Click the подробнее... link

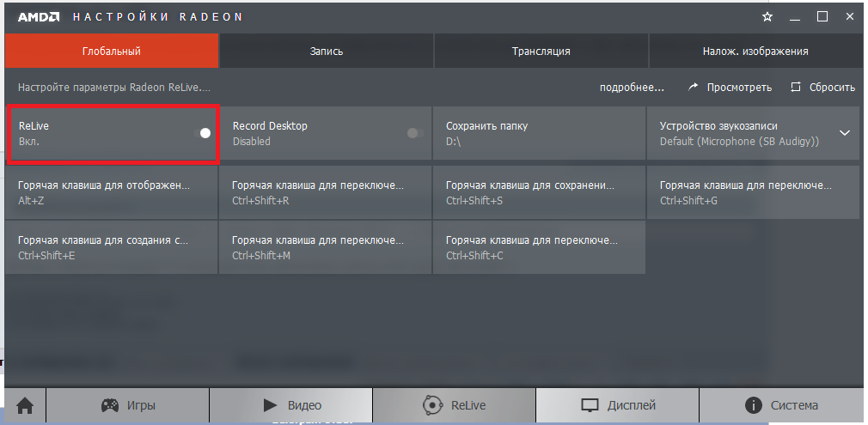pyautogui.click(x=633, y=88)
